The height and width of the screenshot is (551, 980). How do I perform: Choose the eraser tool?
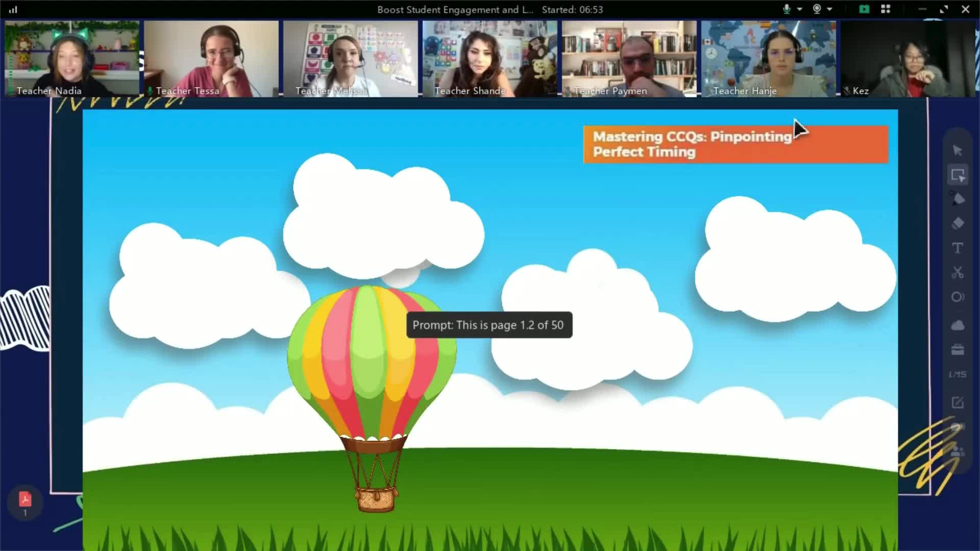point(958,223)
